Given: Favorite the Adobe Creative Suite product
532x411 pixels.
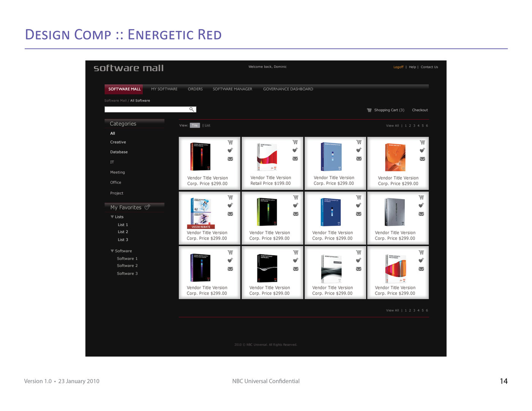Looking at the screenshot, I should click(230, 150).
